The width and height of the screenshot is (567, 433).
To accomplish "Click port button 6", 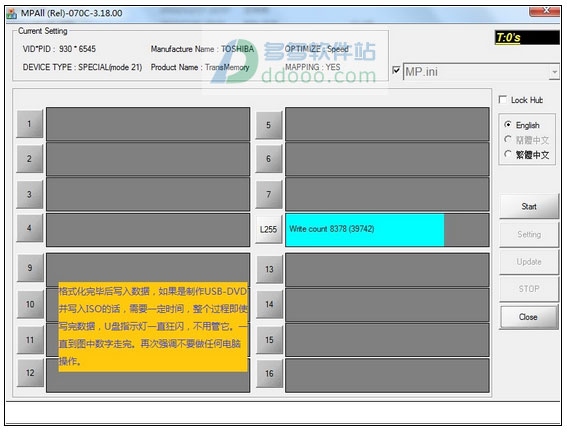I will 269,159.
